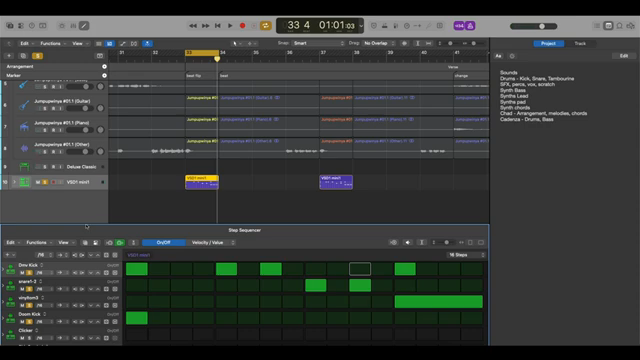Select the purple VS01 mini1 region at bar 37
Viewport: 640px width, 360px height.
point(336,182)
